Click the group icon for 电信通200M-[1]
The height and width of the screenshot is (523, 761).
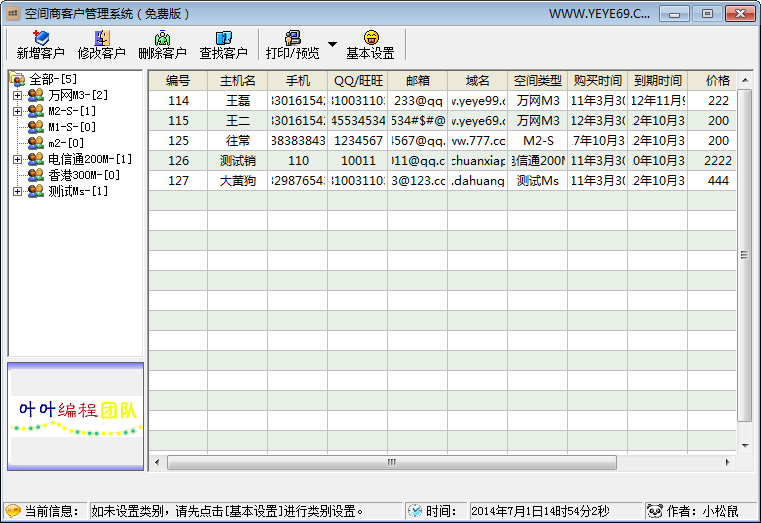click(35, 159)
